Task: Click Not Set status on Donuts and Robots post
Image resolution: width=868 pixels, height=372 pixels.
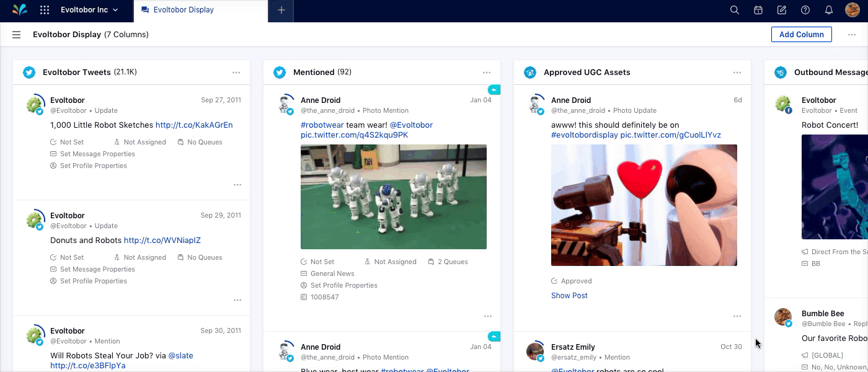Action: click(67, 257)
